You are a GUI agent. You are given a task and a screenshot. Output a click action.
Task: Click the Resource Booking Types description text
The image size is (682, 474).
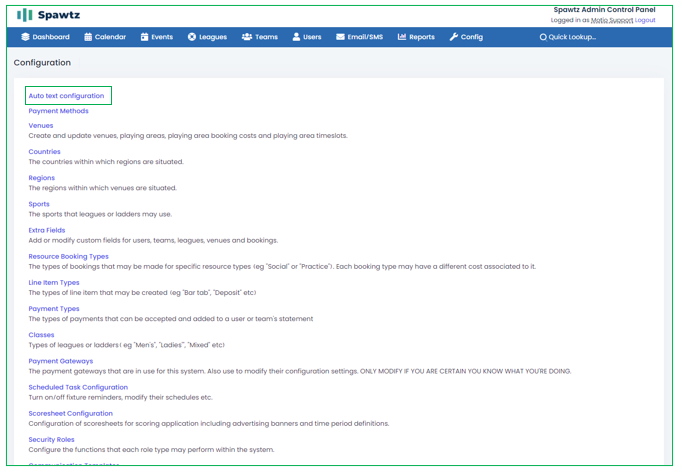point(282,266)
